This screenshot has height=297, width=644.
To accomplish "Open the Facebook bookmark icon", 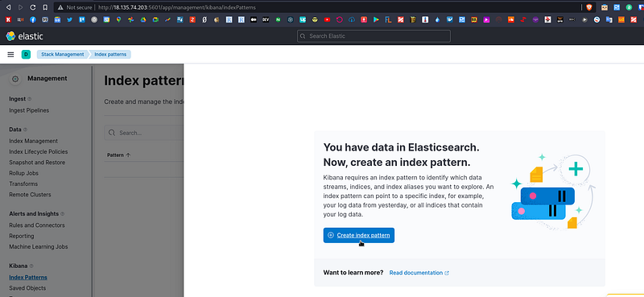I will click(x=33, y=19).
